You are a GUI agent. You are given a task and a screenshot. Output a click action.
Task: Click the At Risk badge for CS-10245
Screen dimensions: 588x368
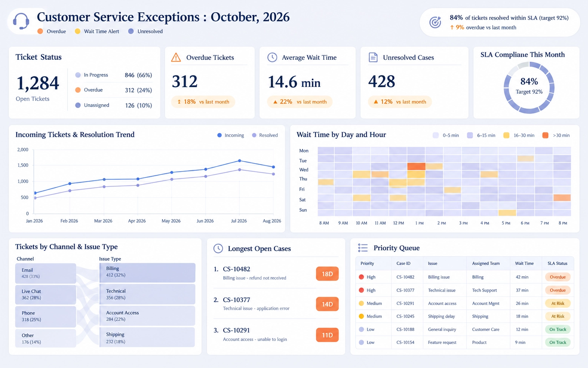click(558, 316)
